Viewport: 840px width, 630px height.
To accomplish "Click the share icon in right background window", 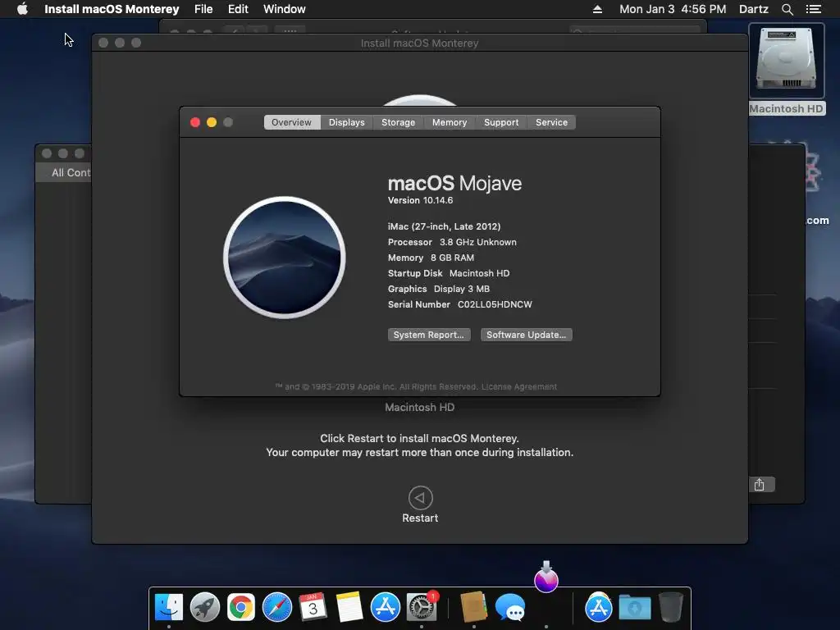I will click(x=759, y=485).
